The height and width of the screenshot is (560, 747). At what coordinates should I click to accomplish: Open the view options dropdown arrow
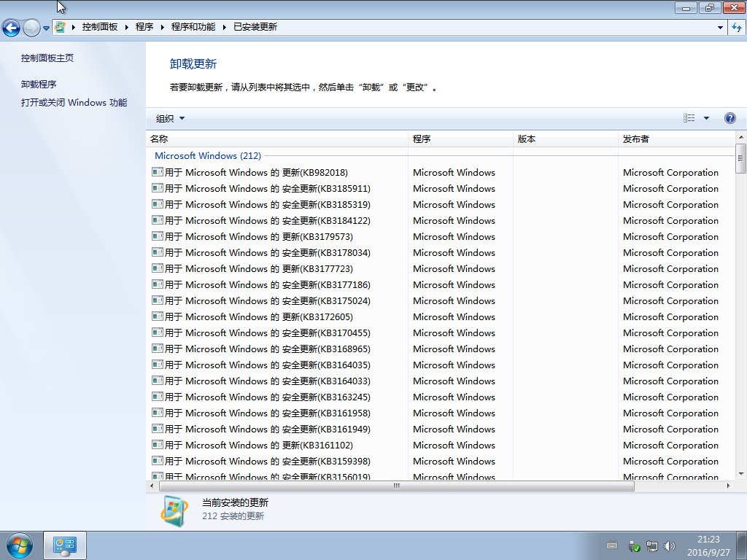706,118
